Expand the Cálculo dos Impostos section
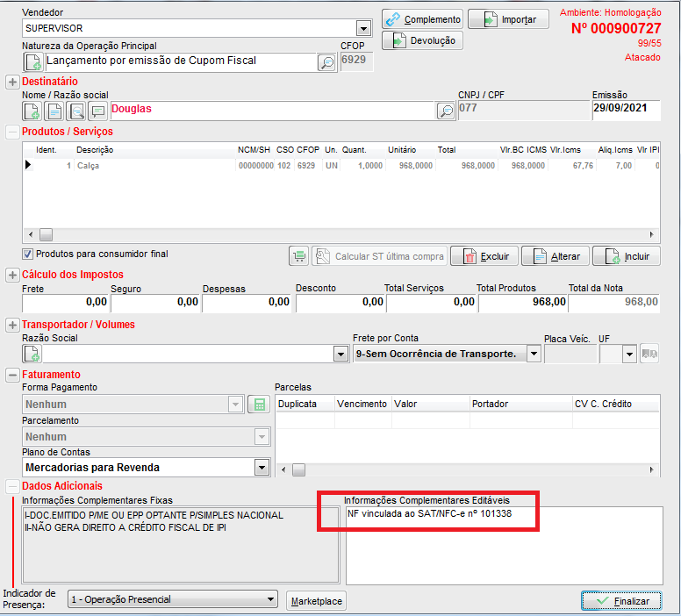Viewport: 681px width, 616px height. point(12,275)
